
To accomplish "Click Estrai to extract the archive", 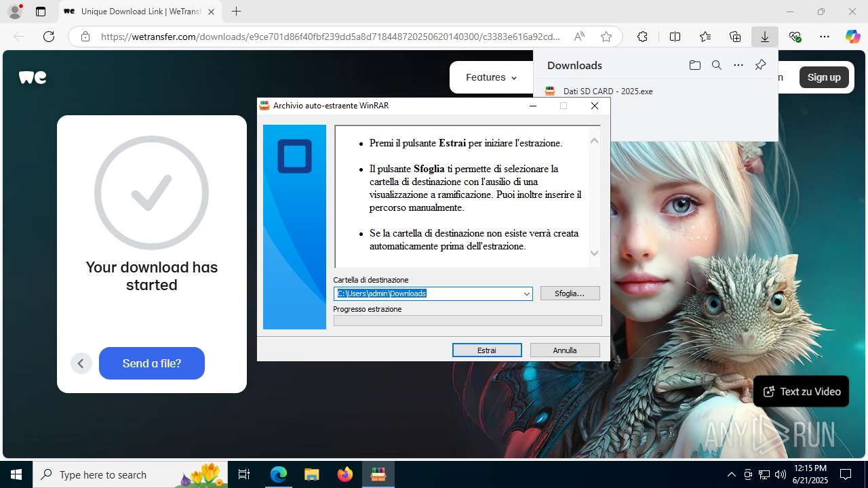I will tap(487, 350).
